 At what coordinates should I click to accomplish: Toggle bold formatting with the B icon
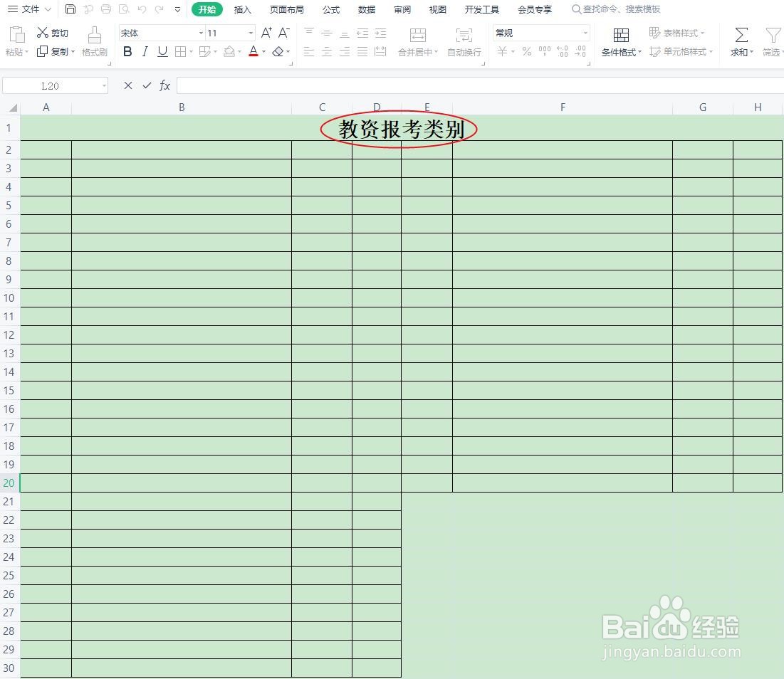click(127, 51)
